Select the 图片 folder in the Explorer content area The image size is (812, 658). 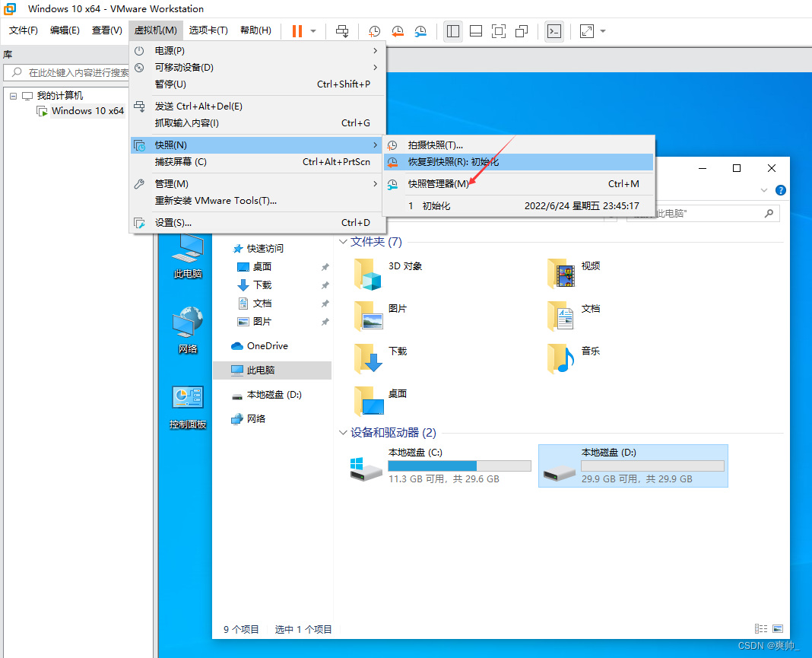(381, 316)
